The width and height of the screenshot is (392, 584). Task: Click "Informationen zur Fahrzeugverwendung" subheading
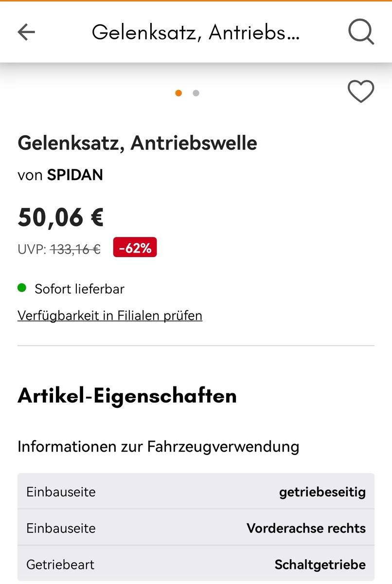(x=158, y=446)
